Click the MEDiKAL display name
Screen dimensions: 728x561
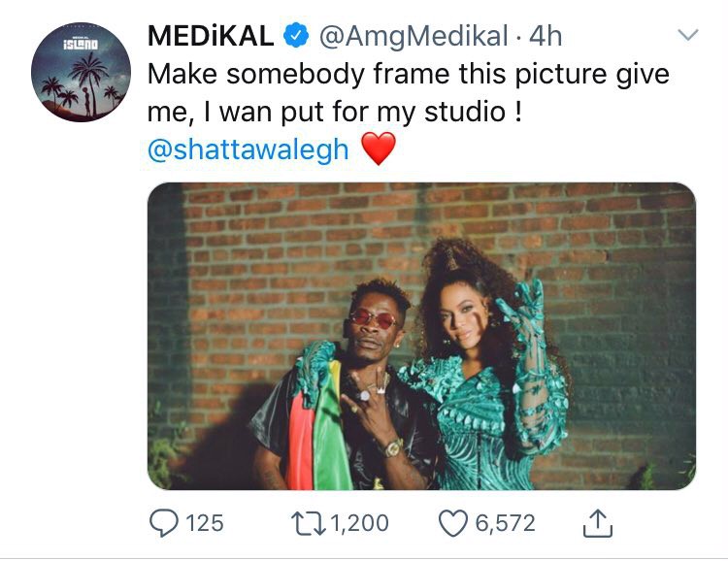pyautogui.click(x=210, y=37)
